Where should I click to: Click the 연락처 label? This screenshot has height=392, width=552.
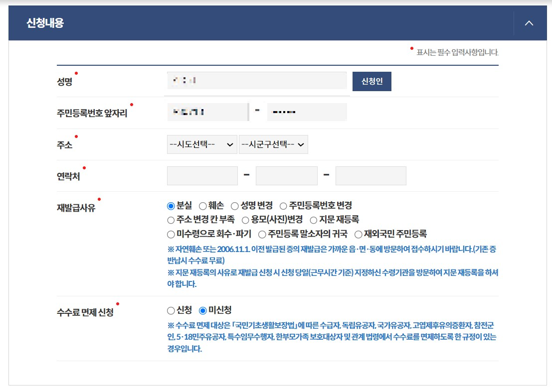[x=68, y=176]
